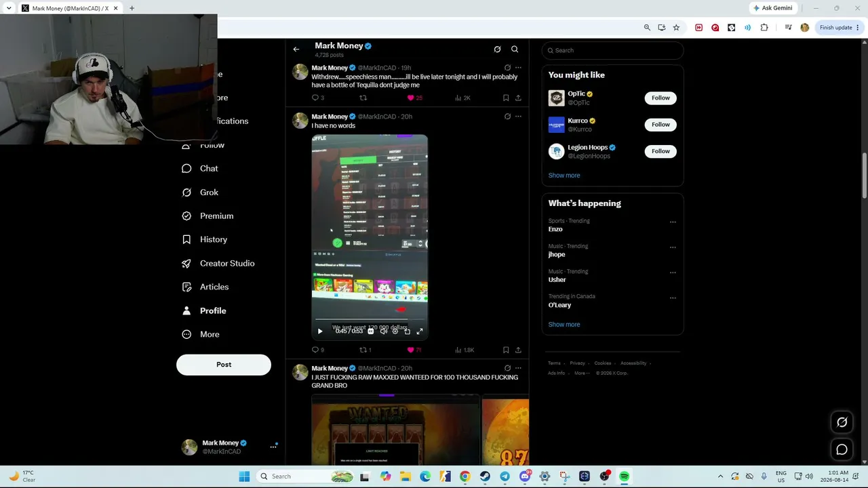Enter fullscreen on the video player
The height and width of the screenshot is (488, 868).
(x=420, y=331)
